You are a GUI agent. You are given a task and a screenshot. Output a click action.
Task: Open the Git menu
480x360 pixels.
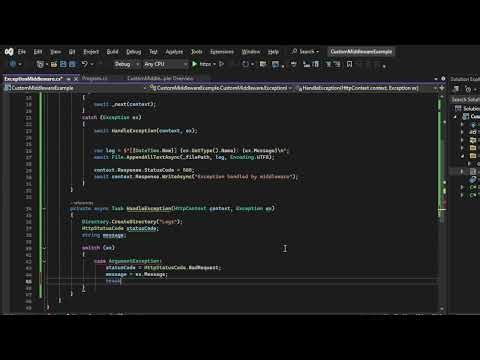point(72,52)
